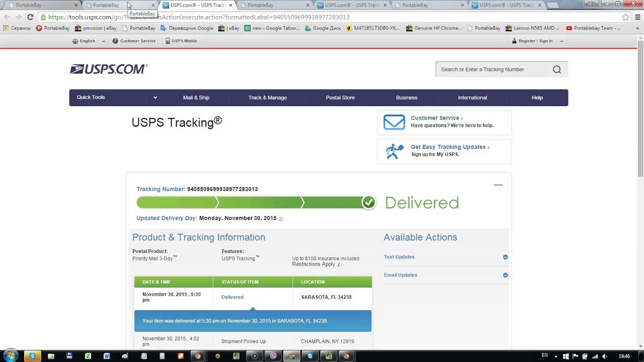
Task: Click the running mail carrier icon
Action: coord(394,151)
